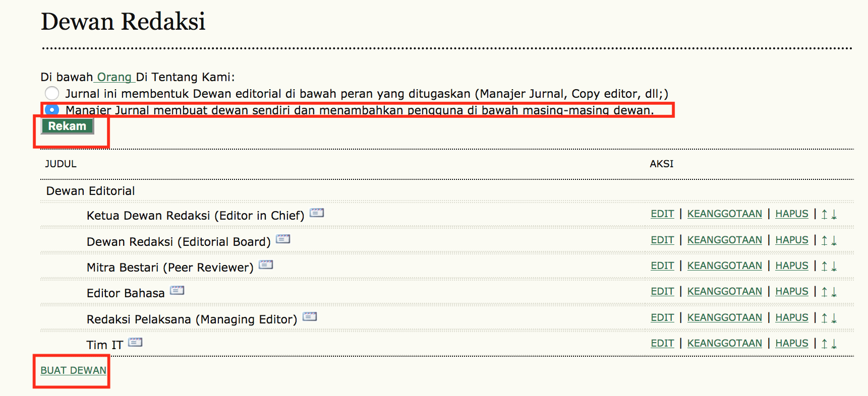Viewport: 868px width, 396px height.
Task: Select the 'Jurnal ini membentuk Dewan editorial' option
Action: (x=52, y=93)
